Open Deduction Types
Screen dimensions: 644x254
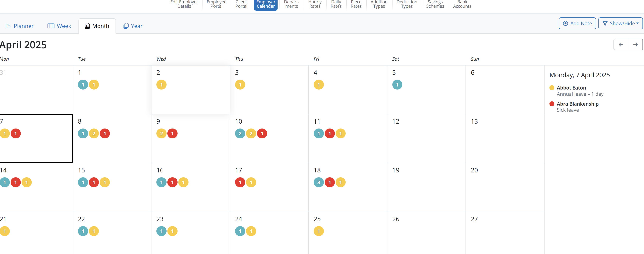tap(407, 4)
